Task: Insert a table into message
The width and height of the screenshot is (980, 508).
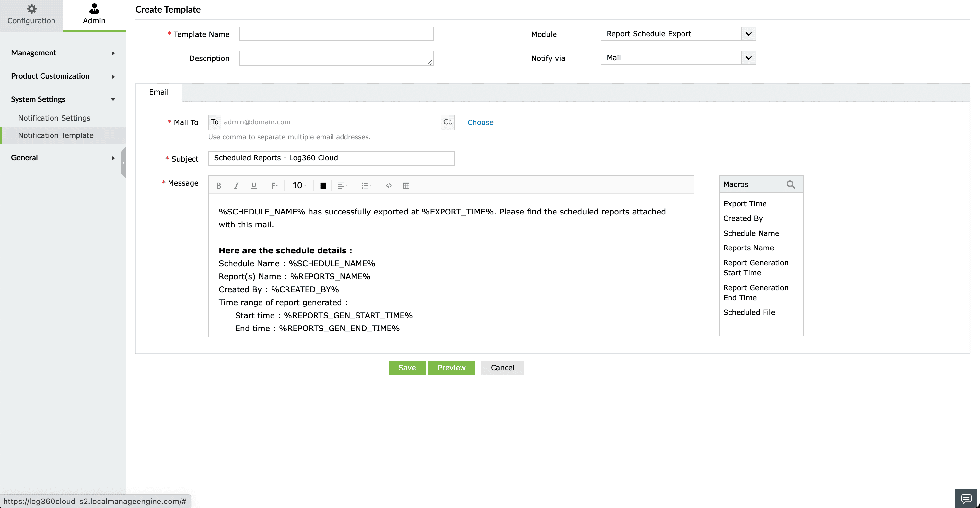Action: pos(406,186)
